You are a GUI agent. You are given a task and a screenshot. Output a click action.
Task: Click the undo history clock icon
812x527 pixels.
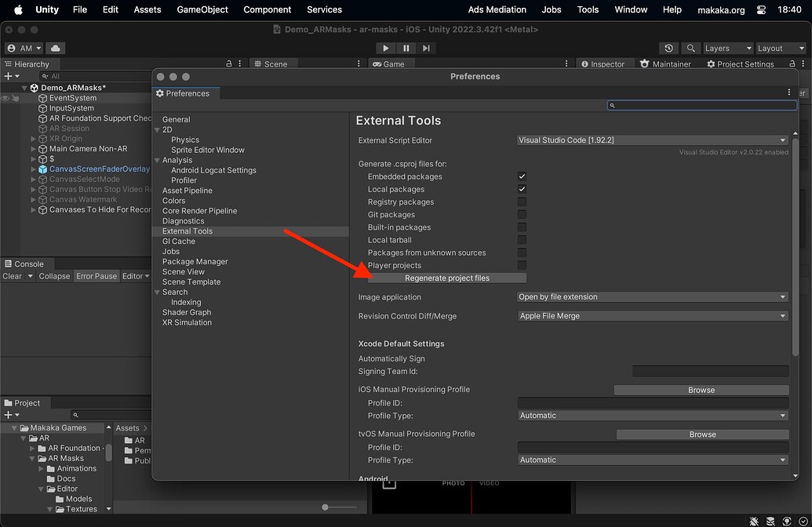(x=668, y=48)
